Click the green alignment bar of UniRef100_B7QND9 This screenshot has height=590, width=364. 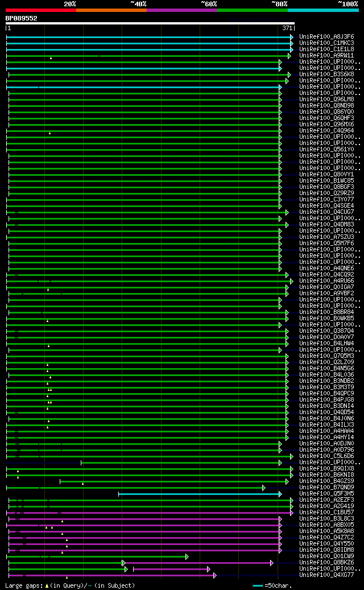136,488
